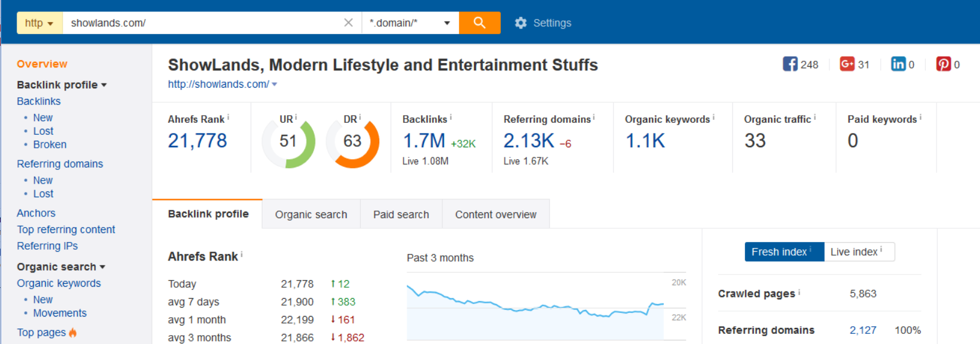
Task: Clear the URL with the X icon
Action: pos(348,23)
